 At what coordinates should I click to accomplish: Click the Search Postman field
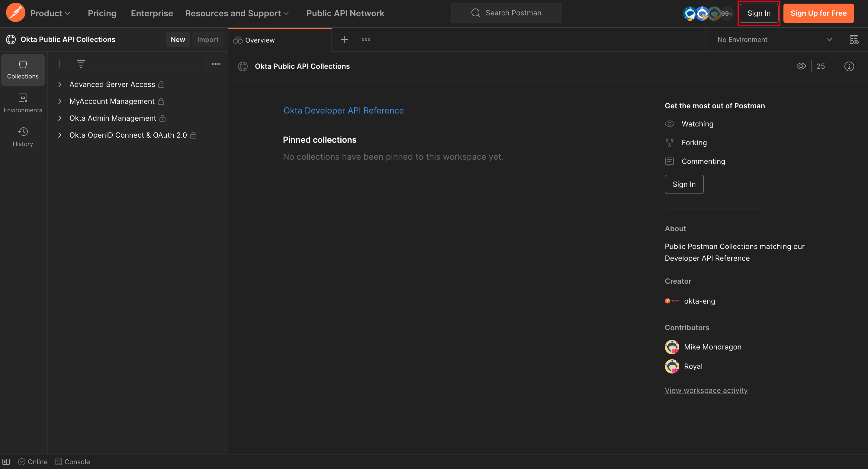coord(506,13)
